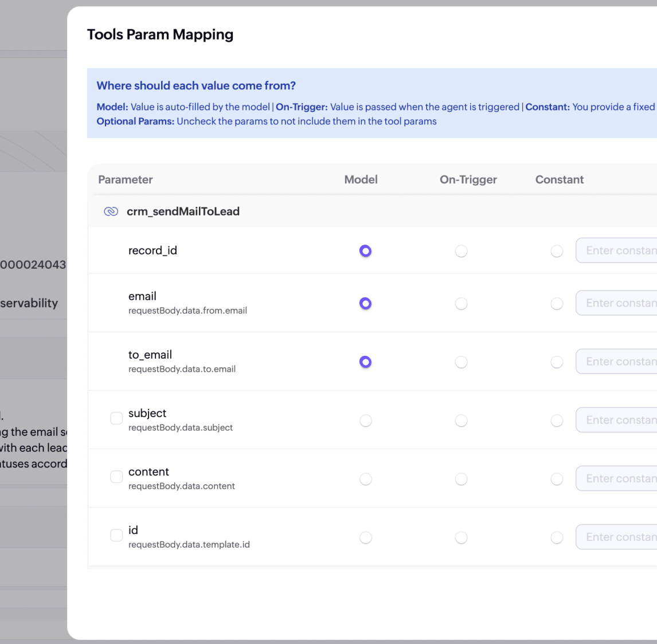657x644 pixels.
Task: Click the On-Trigger column header
Action: (x=468, y=179)
